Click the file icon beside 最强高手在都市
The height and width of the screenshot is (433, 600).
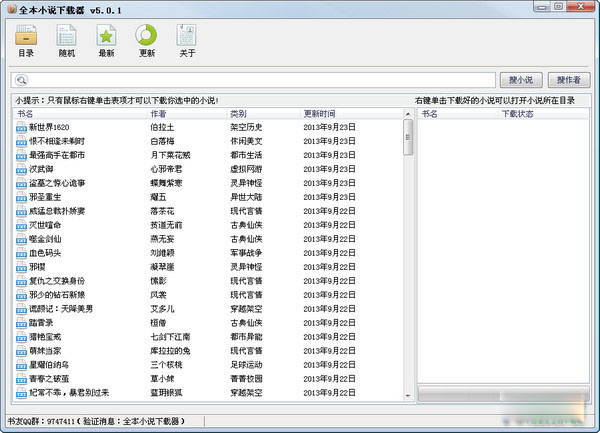tap(21, 155)
